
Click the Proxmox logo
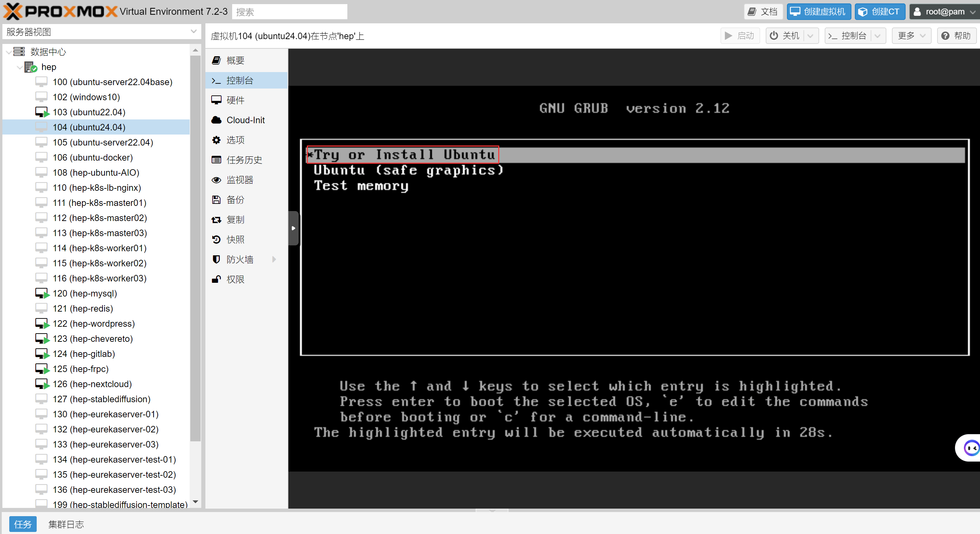pos(60,11)
